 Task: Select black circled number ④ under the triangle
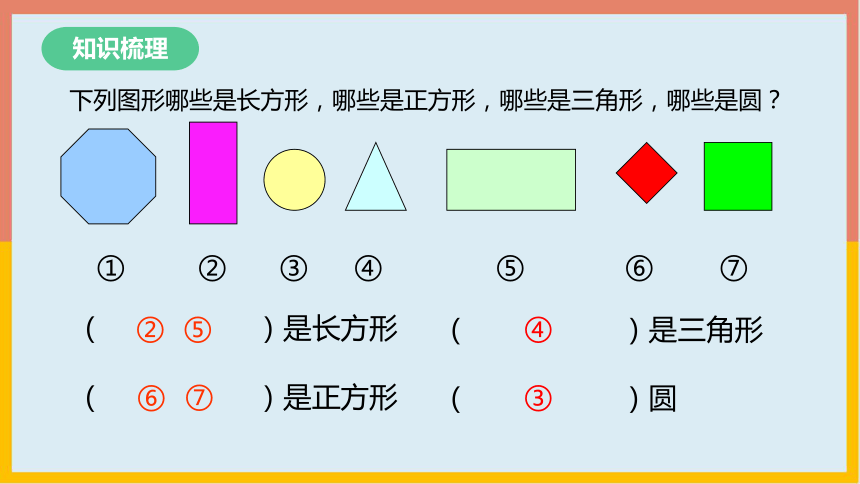pos(368,269)
